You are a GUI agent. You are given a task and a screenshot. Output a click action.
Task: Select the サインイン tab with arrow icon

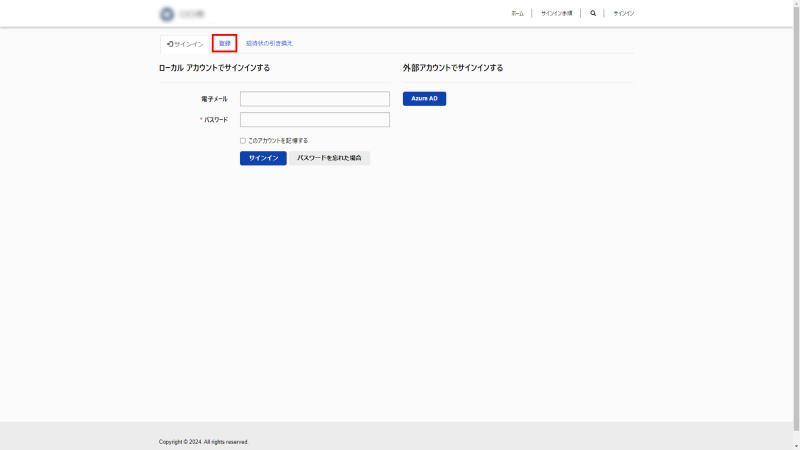point(185,44)
